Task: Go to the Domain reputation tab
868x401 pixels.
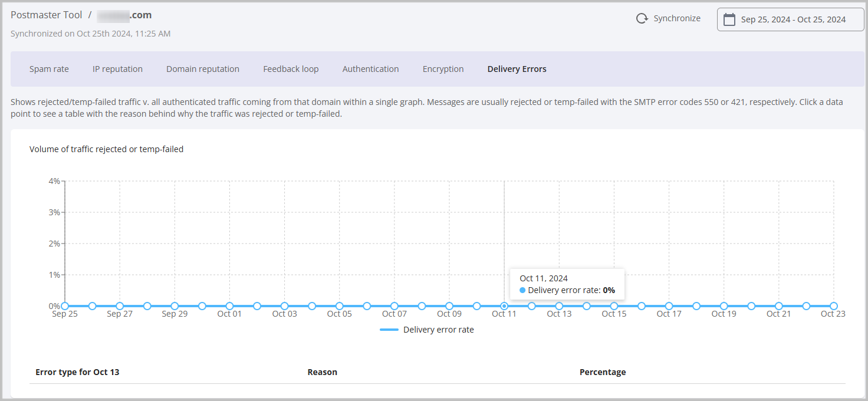Action: (203, 69)
